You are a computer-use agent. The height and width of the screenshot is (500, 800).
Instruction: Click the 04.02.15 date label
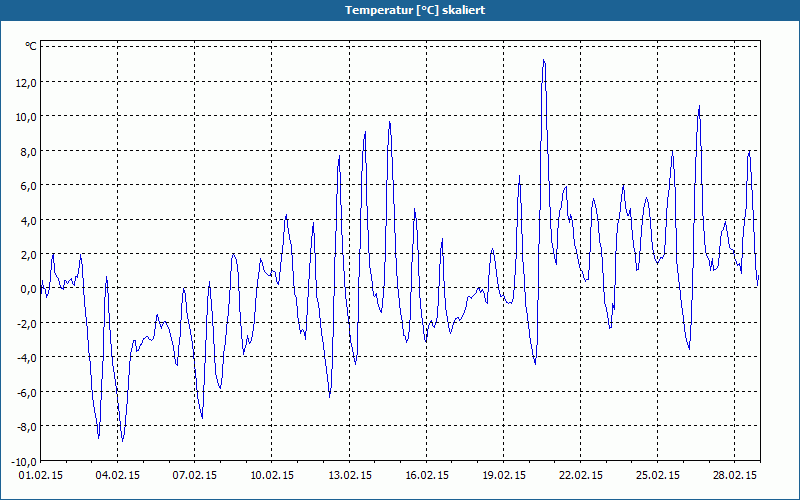117,475
